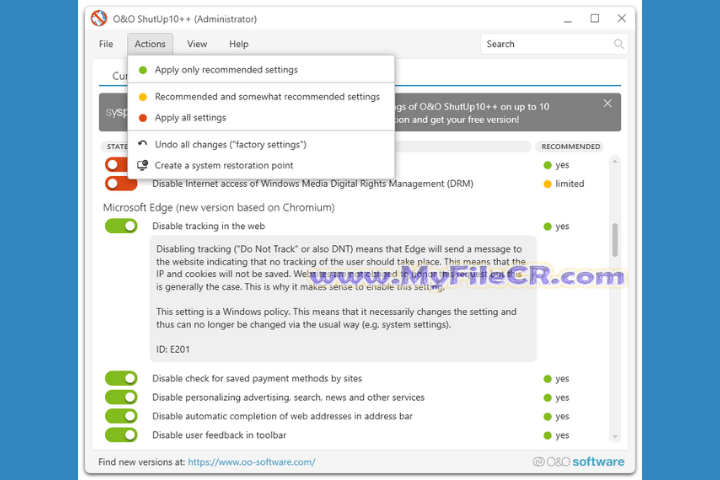This screenshot has width=720, height=480.
Task: Click yes label for Disable tracking in the web
Action: 562,226
